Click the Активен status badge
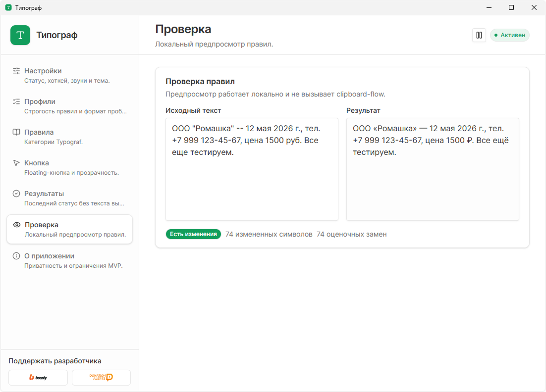This screenshot has width=546, height=392. pos(509,35)
